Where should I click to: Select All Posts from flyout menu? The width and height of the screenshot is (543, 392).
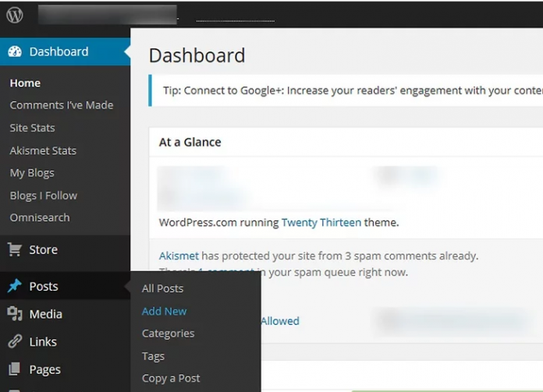(x=162, y=288)
